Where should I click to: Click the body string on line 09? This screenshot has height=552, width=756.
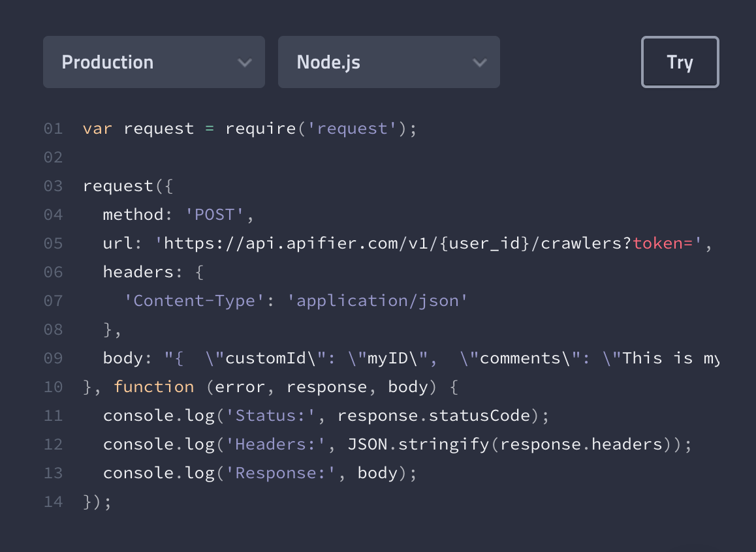point(392,358)
